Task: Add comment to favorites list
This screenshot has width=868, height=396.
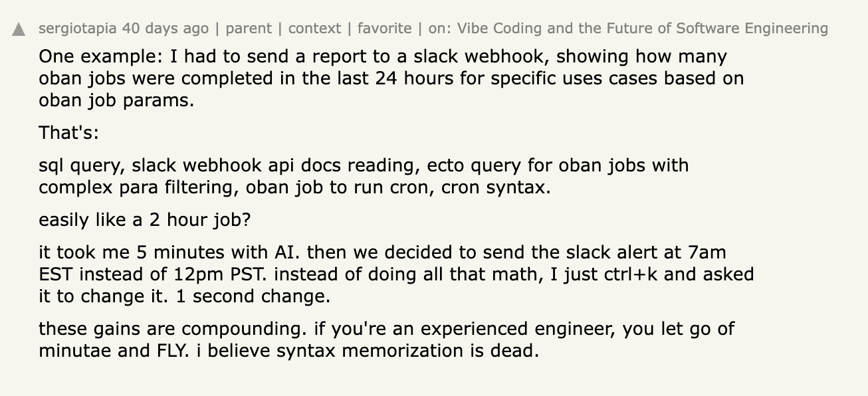Action: coord(383,28)
